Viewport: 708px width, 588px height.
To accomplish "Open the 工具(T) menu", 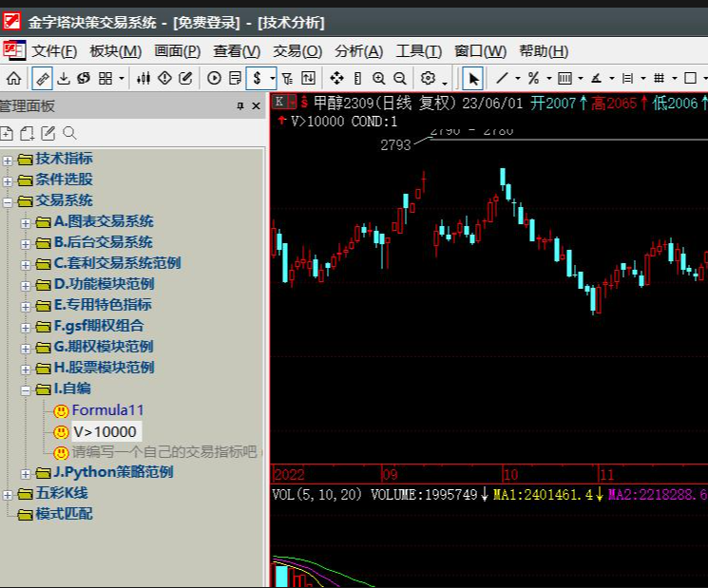I will coord(419,51).
